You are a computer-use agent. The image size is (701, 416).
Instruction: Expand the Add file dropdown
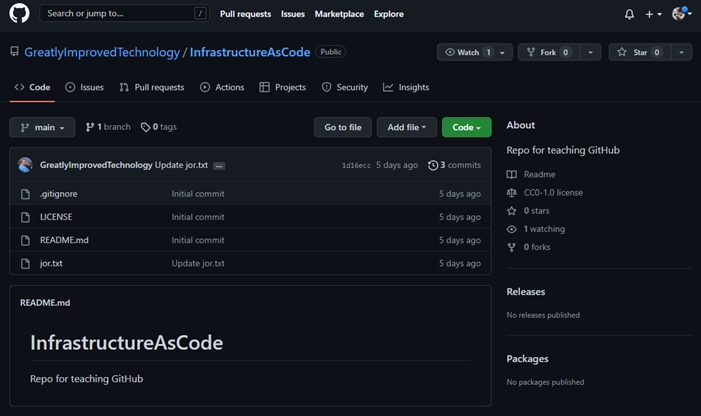click(406, 127)
